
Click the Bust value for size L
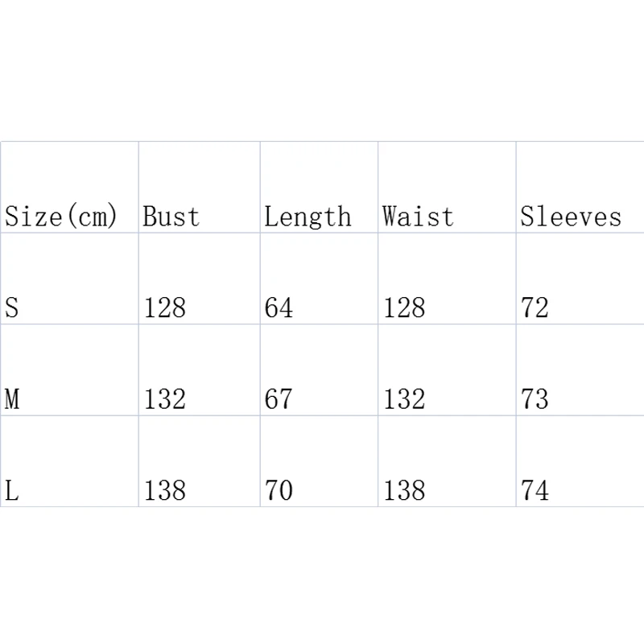click(x=165, y=489)
